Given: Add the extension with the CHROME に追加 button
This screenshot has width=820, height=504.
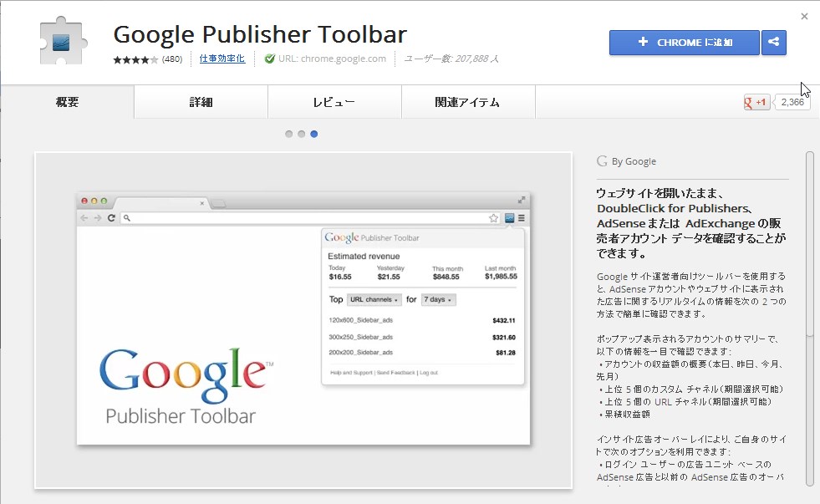Looking at the screenshot, I should (x=684, y=43).
